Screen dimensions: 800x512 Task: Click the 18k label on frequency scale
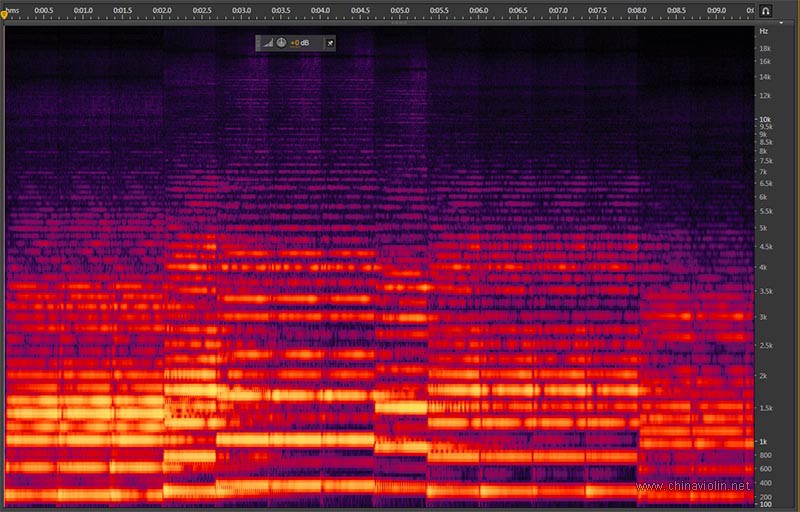click(764, 48)
